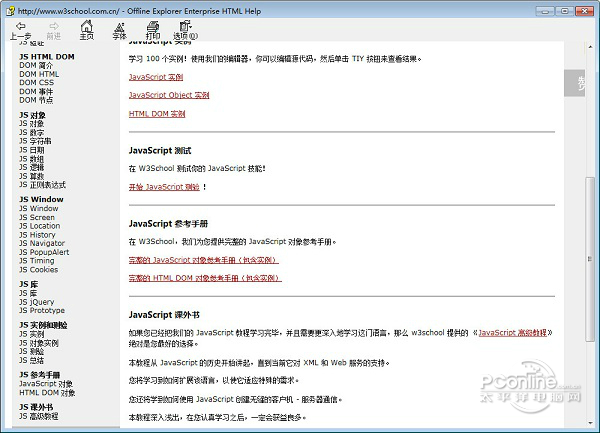Click the 前进 forward toolbar icon

(54, 30)
